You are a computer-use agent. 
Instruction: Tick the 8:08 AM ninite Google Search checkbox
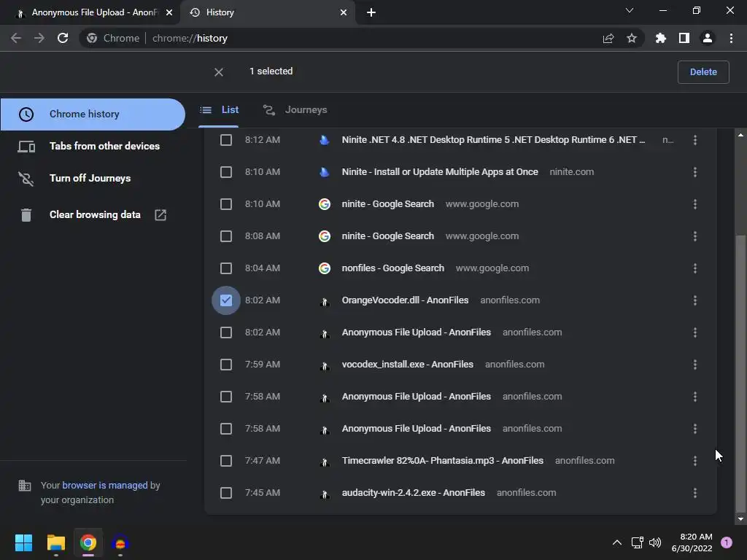pos(226,236)
